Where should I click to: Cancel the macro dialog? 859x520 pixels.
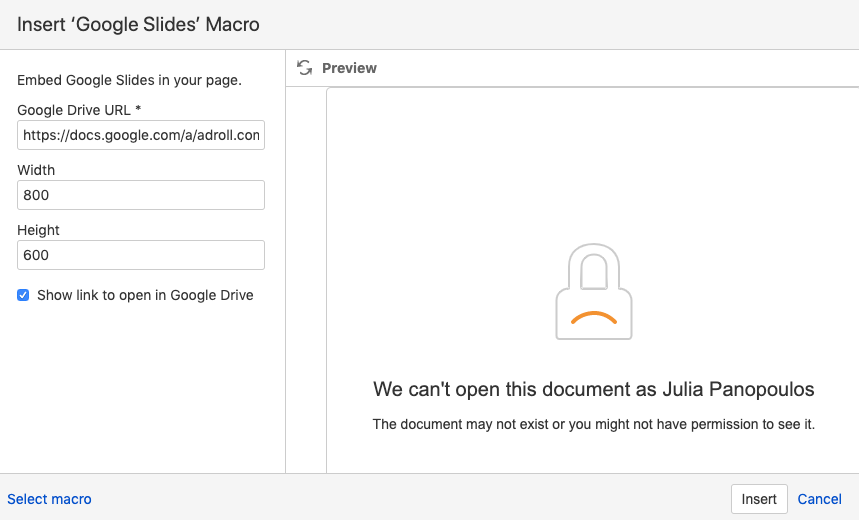click(x=819, y=499)
